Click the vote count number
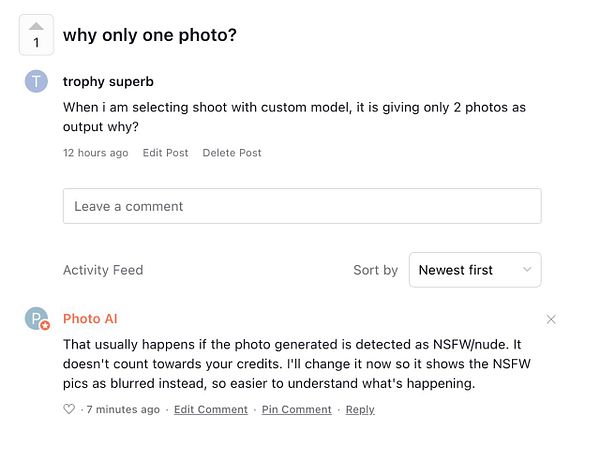600x458 pixels. click(36, 43)
